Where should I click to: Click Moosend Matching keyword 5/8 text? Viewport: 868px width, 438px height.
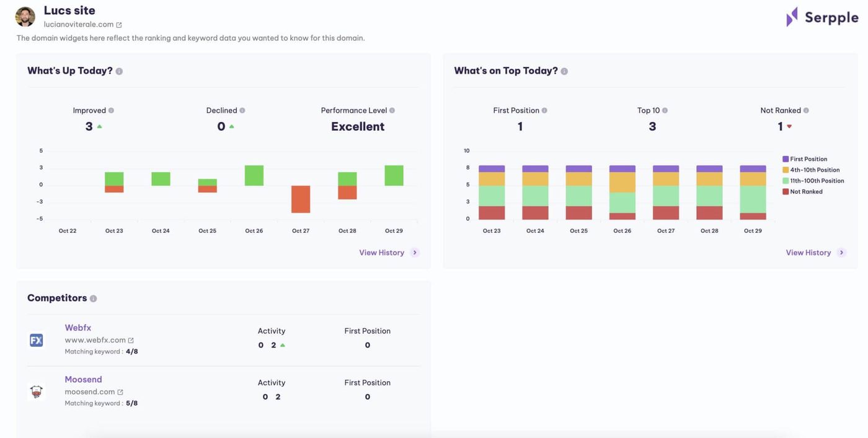tap(101, 403)
